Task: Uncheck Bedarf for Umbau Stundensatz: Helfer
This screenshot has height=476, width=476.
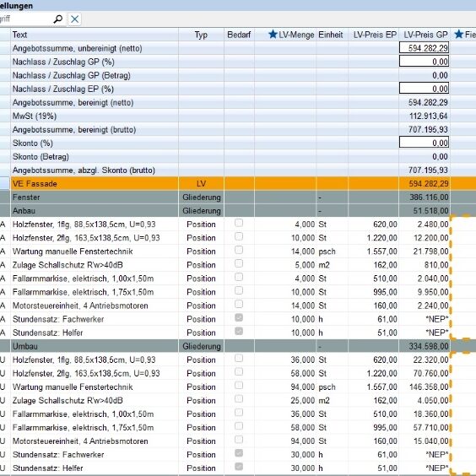Action: 239,467
